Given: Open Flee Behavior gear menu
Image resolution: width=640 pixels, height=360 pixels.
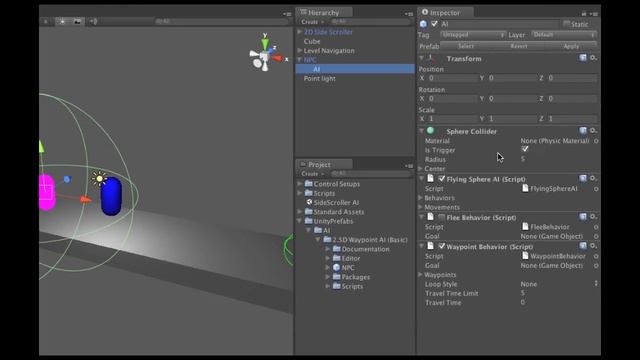Looking at the screenshot, I should coord(593,217).
